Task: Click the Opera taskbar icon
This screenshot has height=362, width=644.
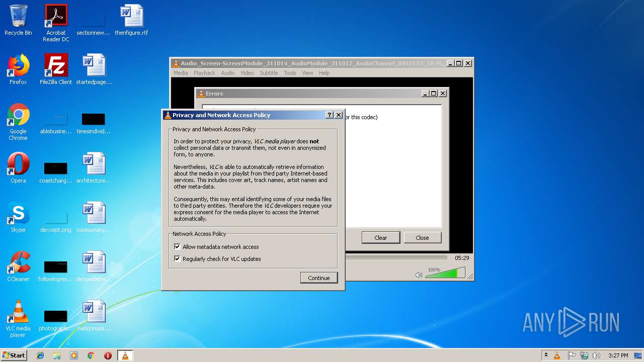Action: (x=108, y=355)
